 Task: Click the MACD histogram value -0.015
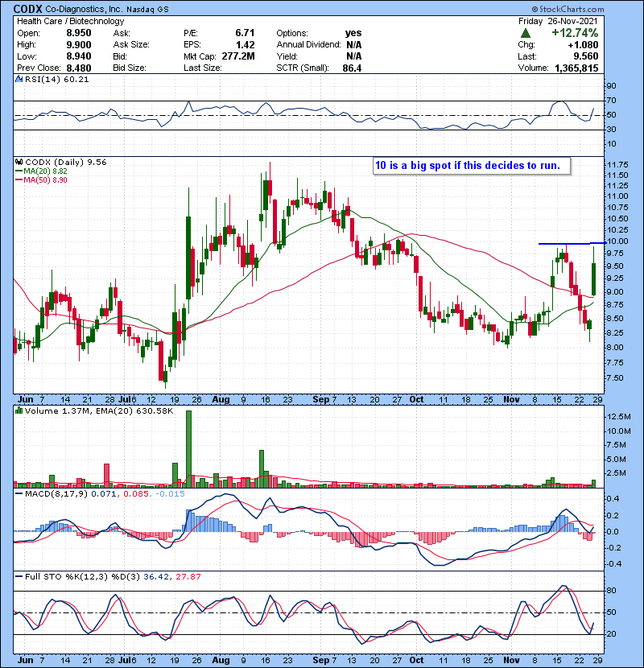click(169, 494)
